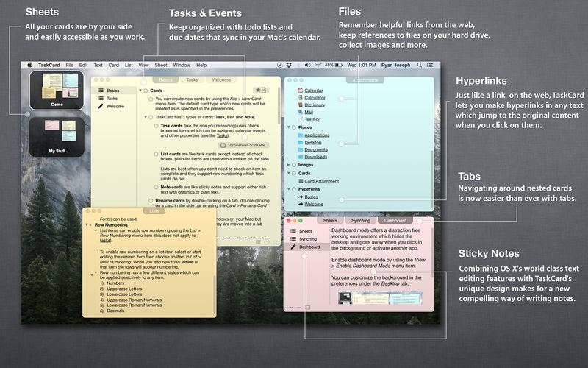Click the Card Attachment card icon
The image size is (588, 368).
click(300, 181)
